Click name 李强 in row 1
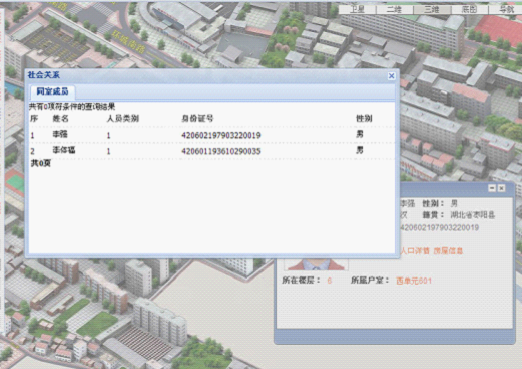 pos(60,134)
